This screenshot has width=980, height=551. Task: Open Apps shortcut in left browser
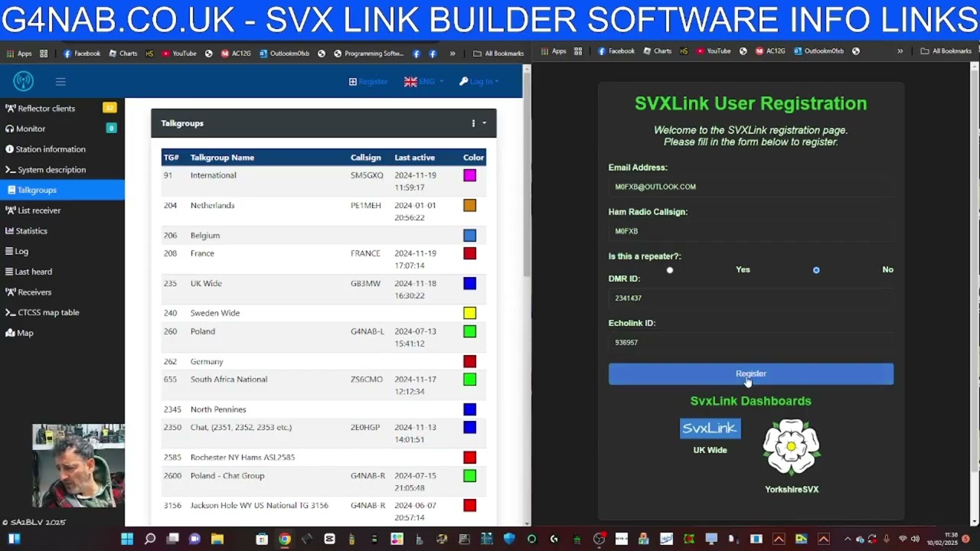pyautogui.click(x=19, y=54)
